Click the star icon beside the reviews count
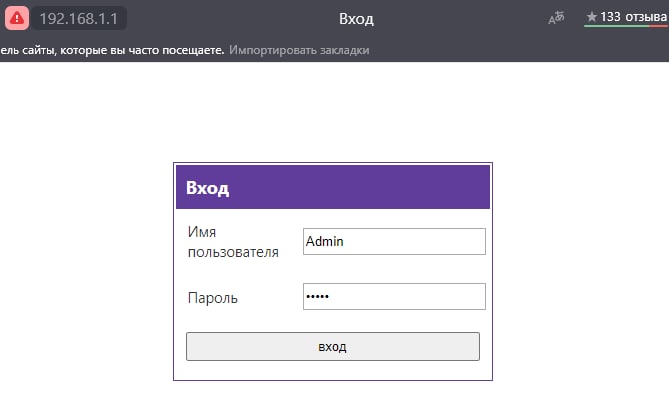The image size is (669, 409). click(591, 17)
